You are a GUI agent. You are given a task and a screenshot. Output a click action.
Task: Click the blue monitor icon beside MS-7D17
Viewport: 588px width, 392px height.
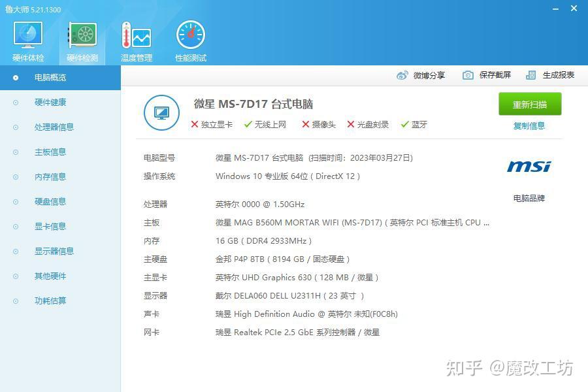tap(161, 112)
